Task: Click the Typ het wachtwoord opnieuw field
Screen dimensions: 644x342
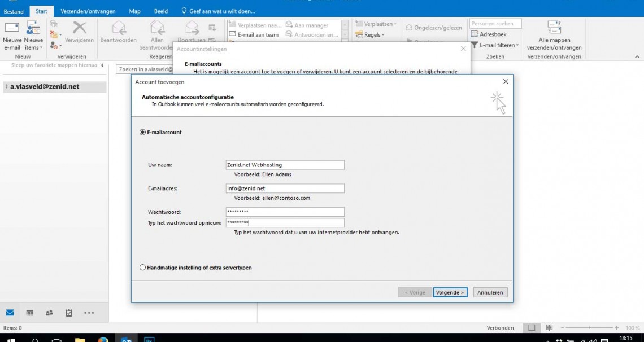Action: pos(285,223)
